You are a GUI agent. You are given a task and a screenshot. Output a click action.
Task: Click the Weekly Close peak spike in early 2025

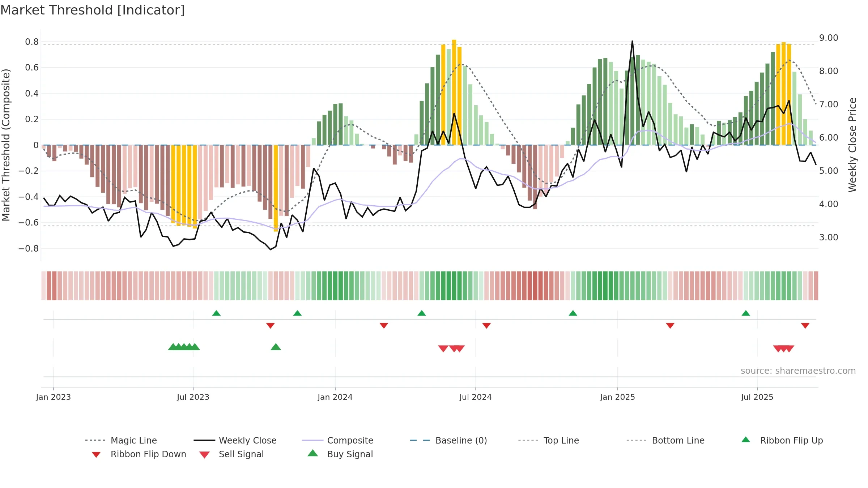632,41
